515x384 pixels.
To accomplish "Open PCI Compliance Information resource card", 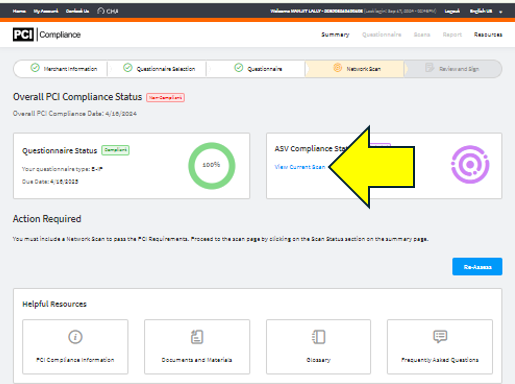I will click(75, 347).
